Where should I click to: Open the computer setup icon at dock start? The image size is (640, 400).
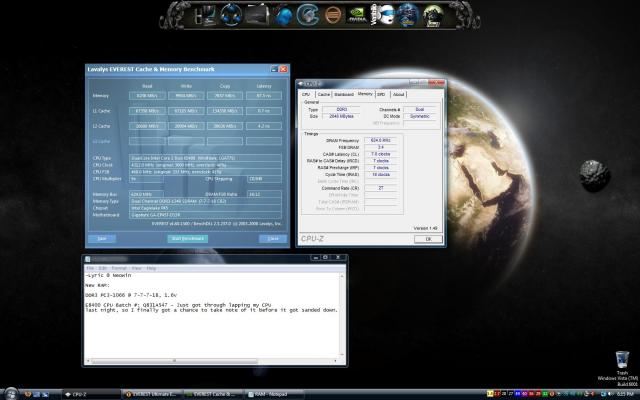(204, 16)
